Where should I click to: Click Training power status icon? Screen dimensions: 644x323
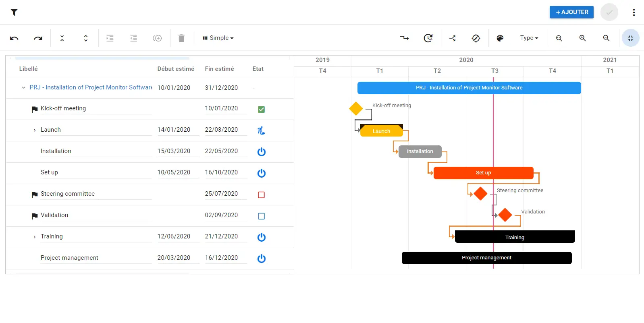tap(262, 237)
